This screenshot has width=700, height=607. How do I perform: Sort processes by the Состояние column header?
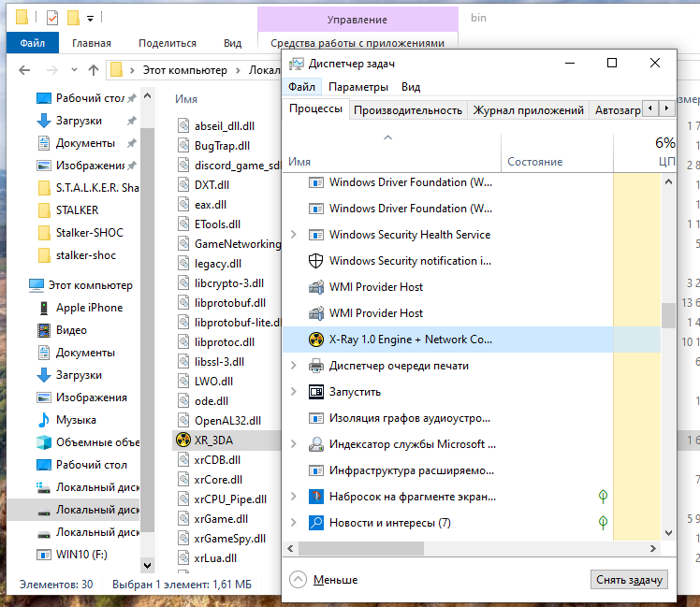coord(534,162)
